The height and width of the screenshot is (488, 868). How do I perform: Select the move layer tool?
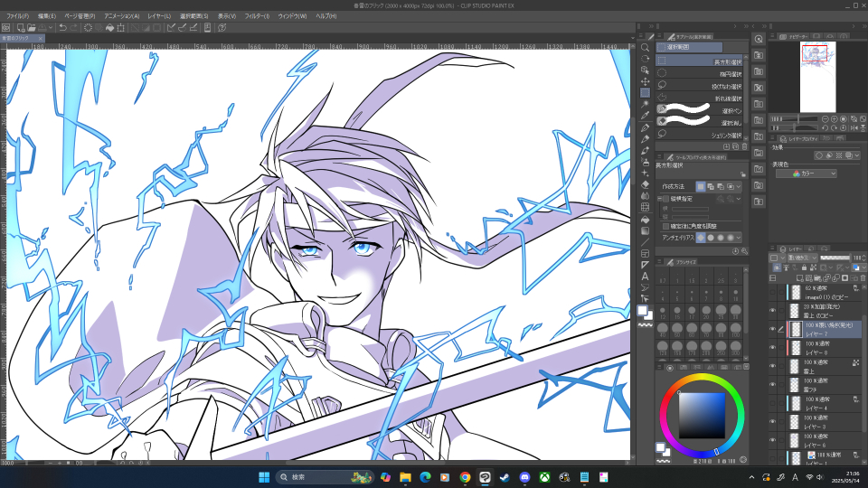(x=645, y=81)
